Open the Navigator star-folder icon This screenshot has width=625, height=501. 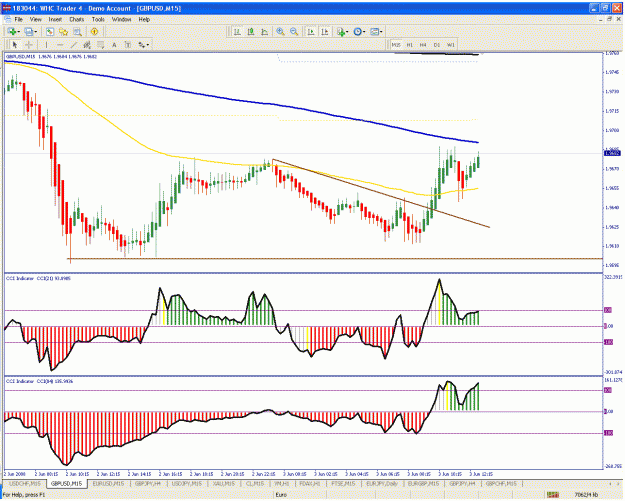click(x=63, y=31)
